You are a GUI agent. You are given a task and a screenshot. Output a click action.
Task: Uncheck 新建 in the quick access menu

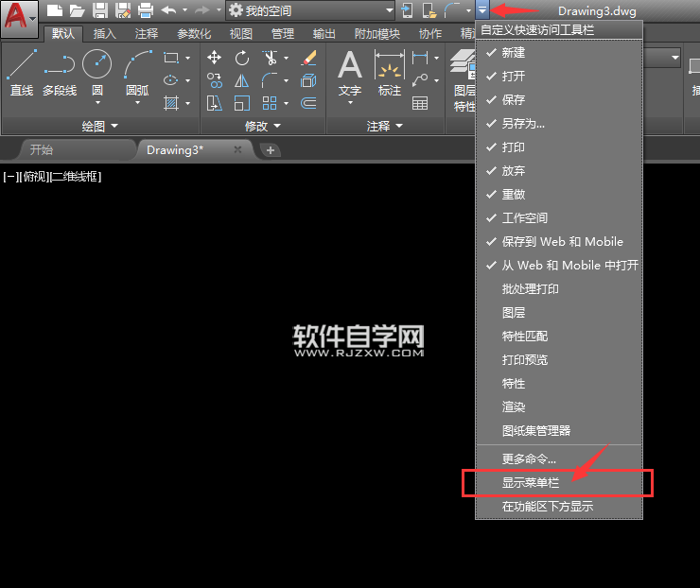click(559, 53)
